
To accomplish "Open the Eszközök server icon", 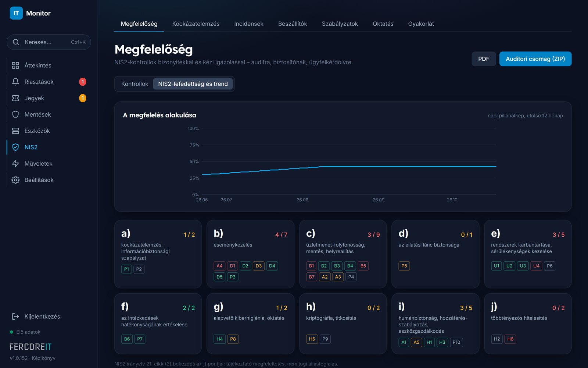I will coord(15,131).
